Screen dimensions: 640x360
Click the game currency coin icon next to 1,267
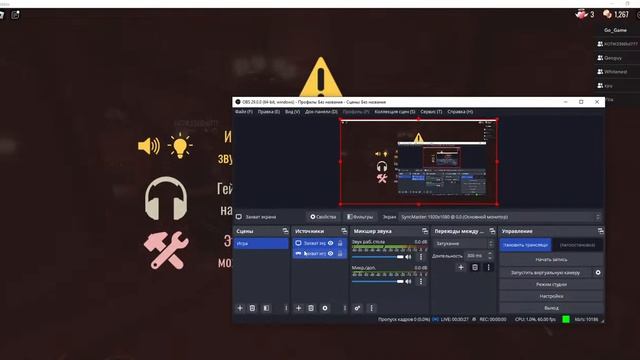[607, 14]
